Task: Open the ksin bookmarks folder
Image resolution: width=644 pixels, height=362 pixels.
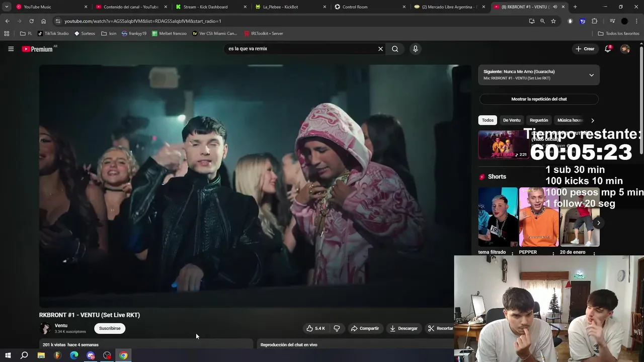Action: (109, 34)
